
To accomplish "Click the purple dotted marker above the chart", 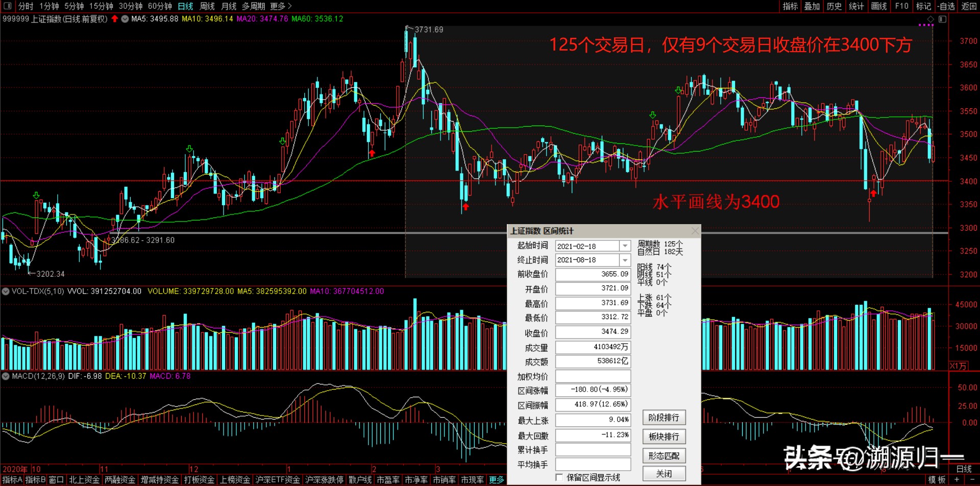I will coord(926,25).
